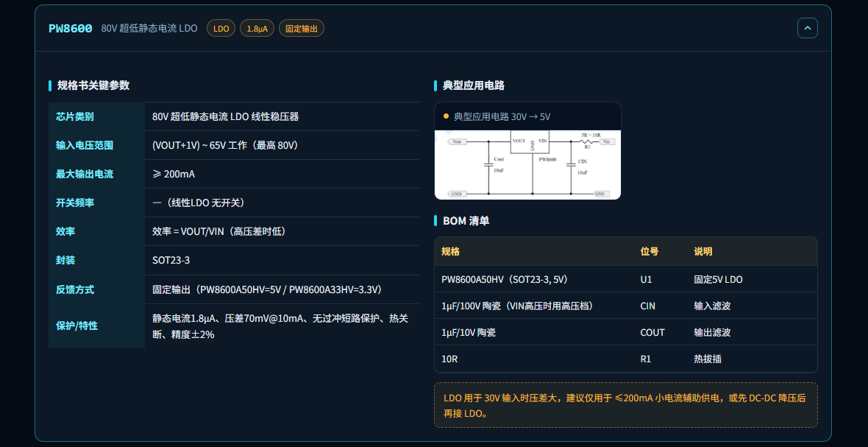Click the 典型应用电路 30V → 5V caption
Viewport: 868px width, 447px height.
[502, 117]
